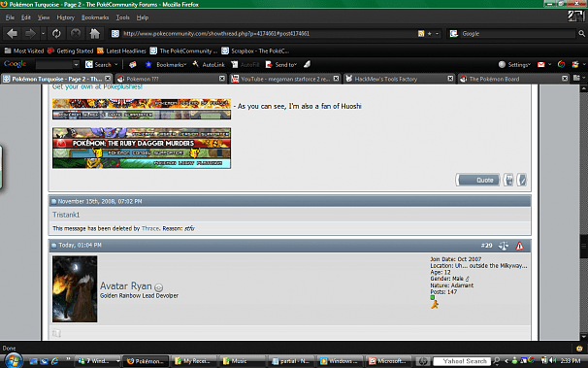
Task: Open the History menu
Action: [66, 17]
